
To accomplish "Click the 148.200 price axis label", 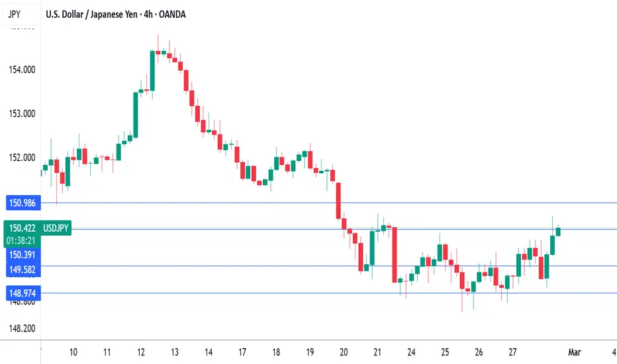I will pyautogui.click(x=22, y=328).
